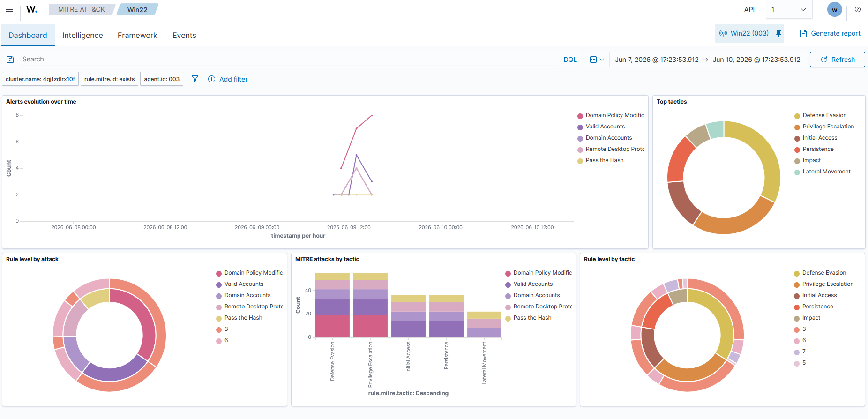
Task: Click into the Search query field
Action: coord(288,60)
